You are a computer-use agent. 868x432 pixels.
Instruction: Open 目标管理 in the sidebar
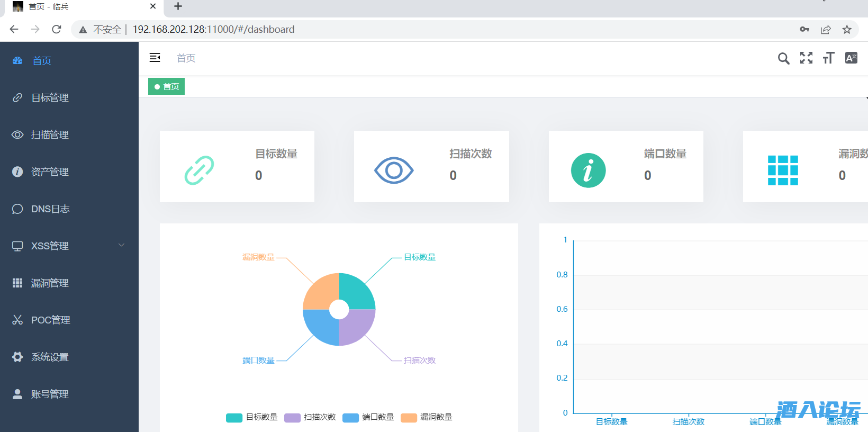50,98
